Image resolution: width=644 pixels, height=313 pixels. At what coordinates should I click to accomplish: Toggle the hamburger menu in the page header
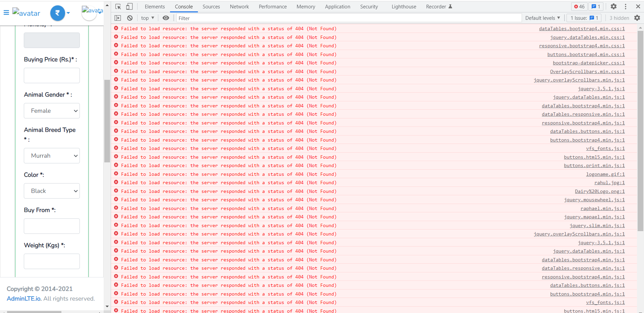(x=6, y=13)
